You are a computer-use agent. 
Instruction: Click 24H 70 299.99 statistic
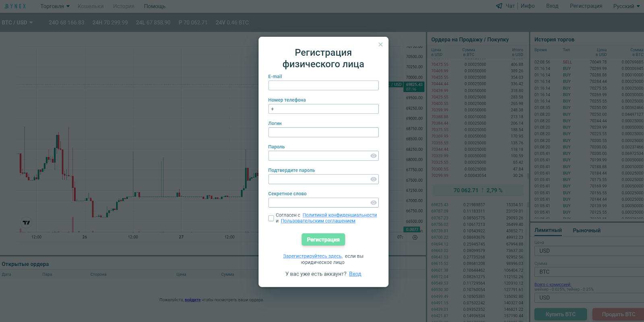[x=110, y=23]
